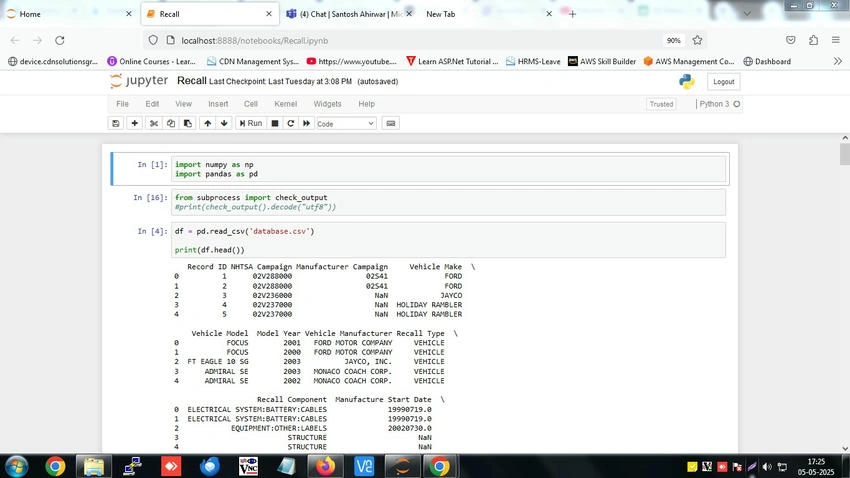The height and width of the screenshot is (478, 850).
Task: Open the Firefox taskbar icon
Action: point(325,466)
